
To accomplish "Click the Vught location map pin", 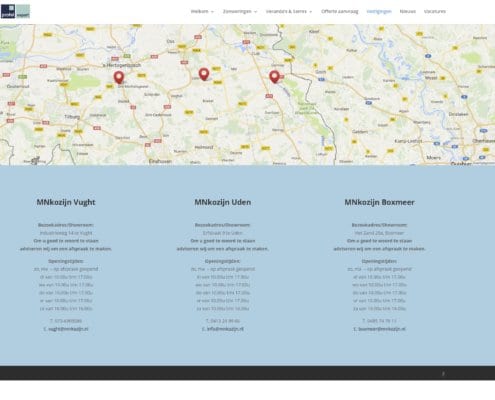I will coord(119,77).
